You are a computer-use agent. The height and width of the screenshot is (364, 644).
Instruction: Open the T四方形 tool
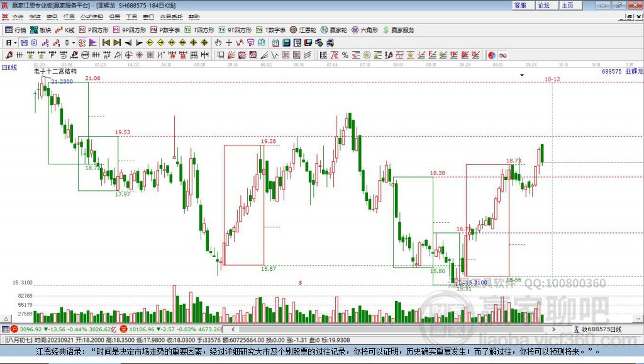199,30
